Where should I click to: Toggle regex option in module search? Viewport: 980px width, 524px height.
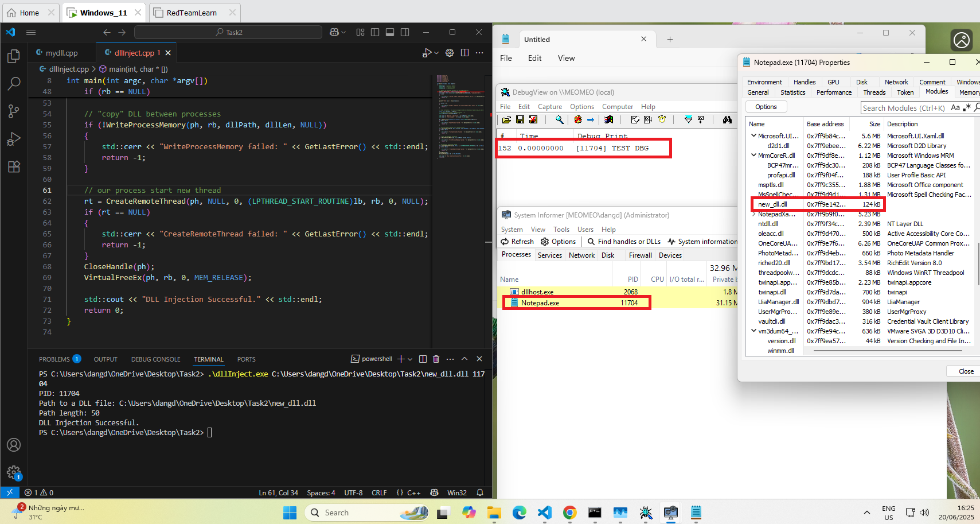[966, 107]
